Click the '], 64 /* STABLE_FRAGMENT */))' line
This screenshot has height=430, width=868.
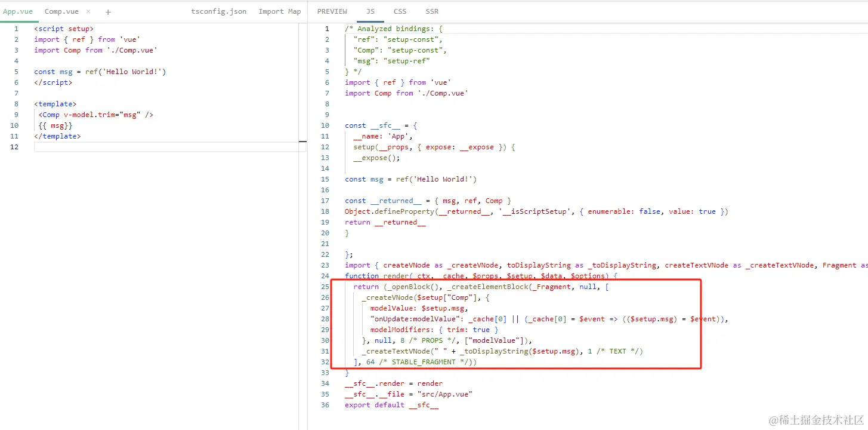(415, 362)
